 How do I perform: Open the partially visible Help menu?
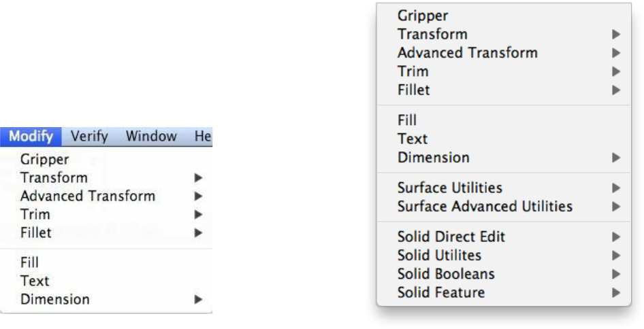click(203, 137)
